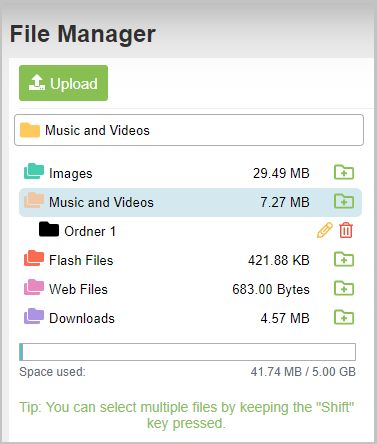Click the current folder path box

[x=189, y=130]
